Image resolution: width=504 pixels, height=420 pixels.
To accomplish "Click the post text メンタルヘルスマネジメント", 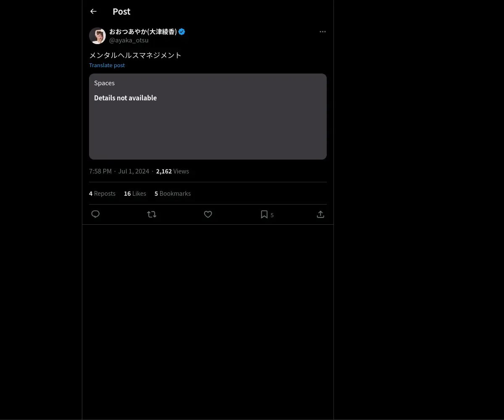I will coord(135,55).
